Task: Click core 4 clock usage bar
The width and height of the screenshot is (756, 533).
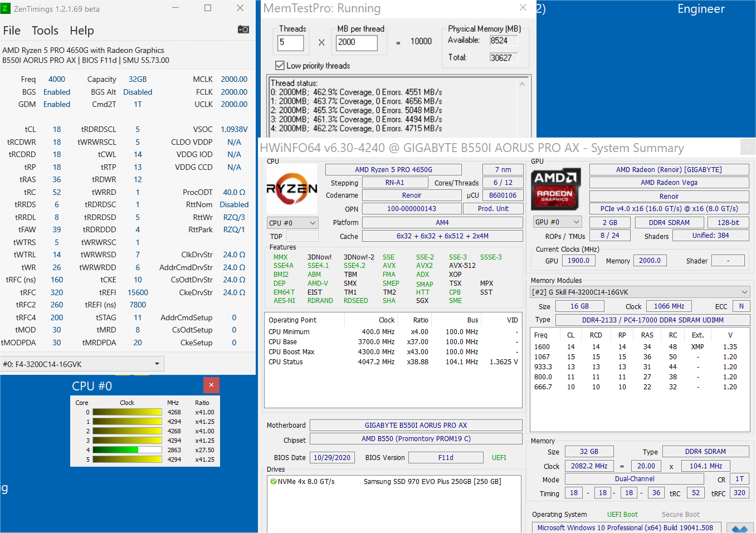Action: (127, 449)
